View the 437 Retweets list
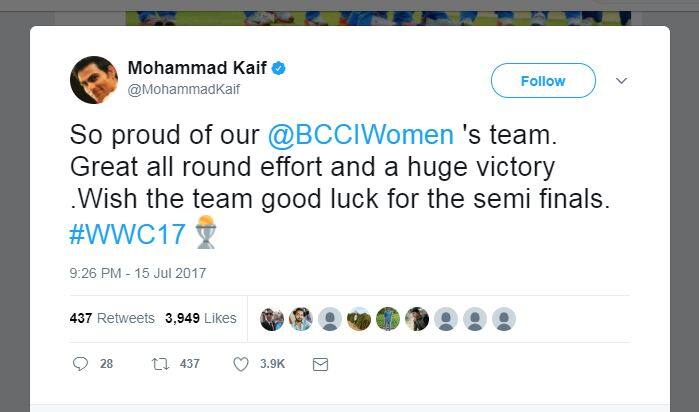The height and width of the screenshot is (412, 699). 112,318
